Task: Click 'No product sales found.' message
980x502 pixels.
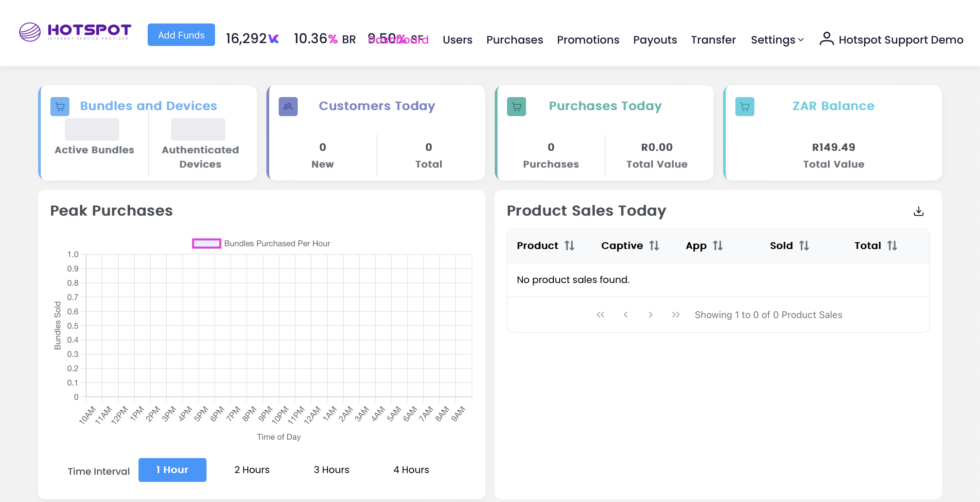Action: (573, 280)
